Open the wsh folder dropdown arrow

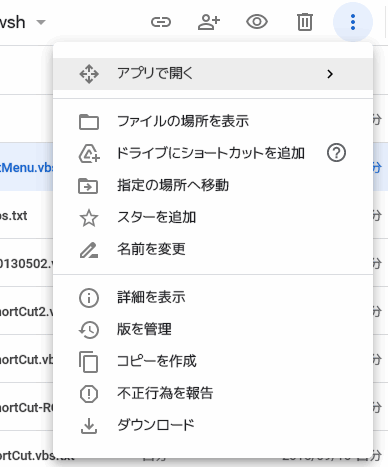(41, 23)
